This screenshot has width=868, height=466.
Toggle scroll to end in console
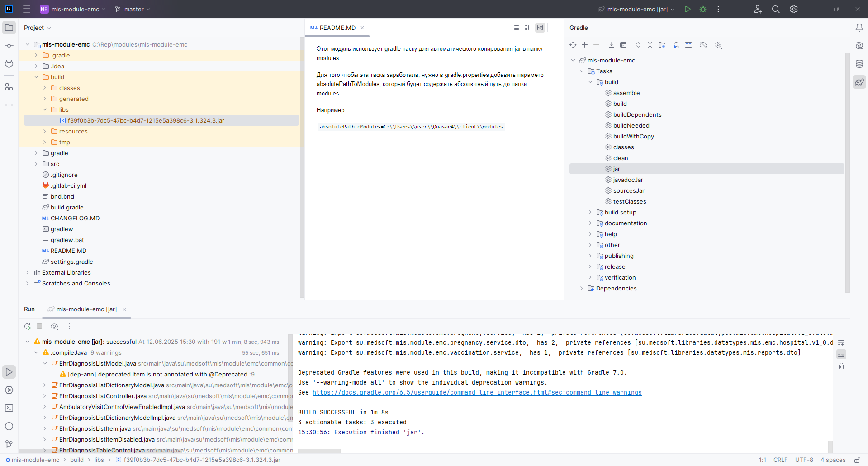pyautogui.click(x=841, y=354)
